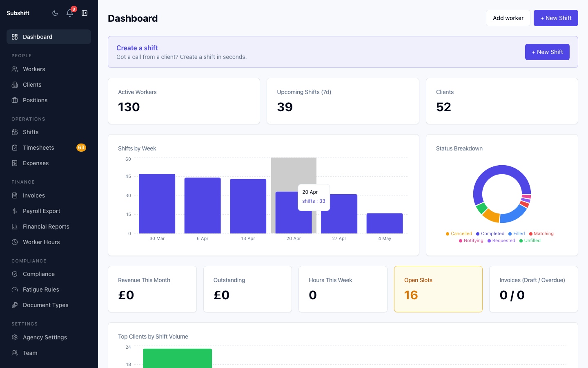Click Notifying legend entry

point(471,241)
